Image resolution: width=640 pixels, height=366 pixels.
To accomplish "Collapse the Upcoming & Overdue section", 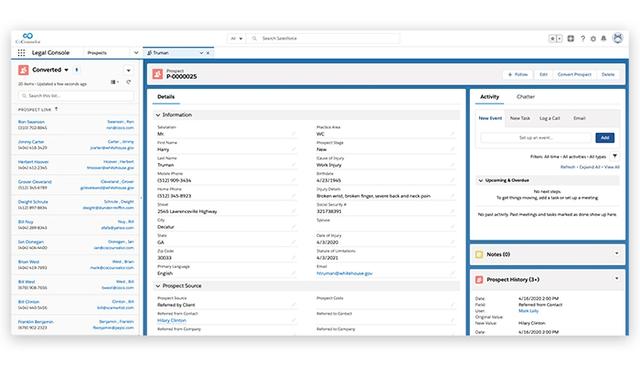I will coord(481,180).
